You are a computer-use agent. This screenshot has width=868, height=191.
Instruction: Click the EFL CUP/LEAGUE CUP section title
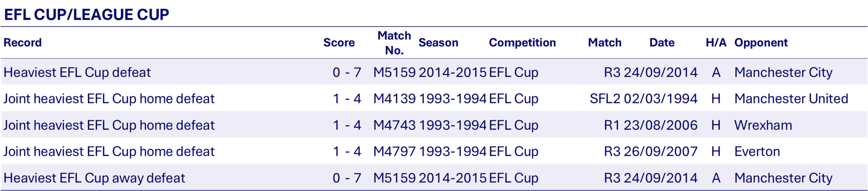tap(86, 15)
